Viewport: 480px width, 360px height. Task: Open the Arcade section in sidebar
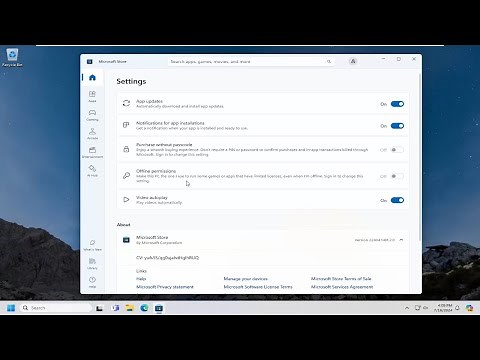tap(92, 134)
